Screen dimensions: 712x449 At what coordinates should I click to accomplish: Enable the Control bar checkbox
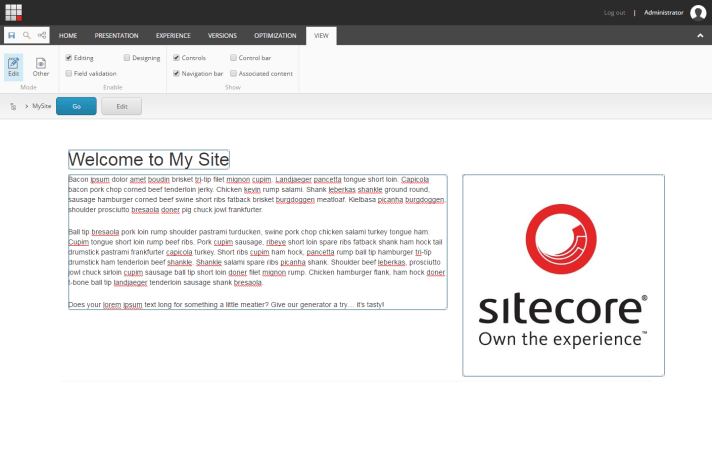(x=233, y=58)
